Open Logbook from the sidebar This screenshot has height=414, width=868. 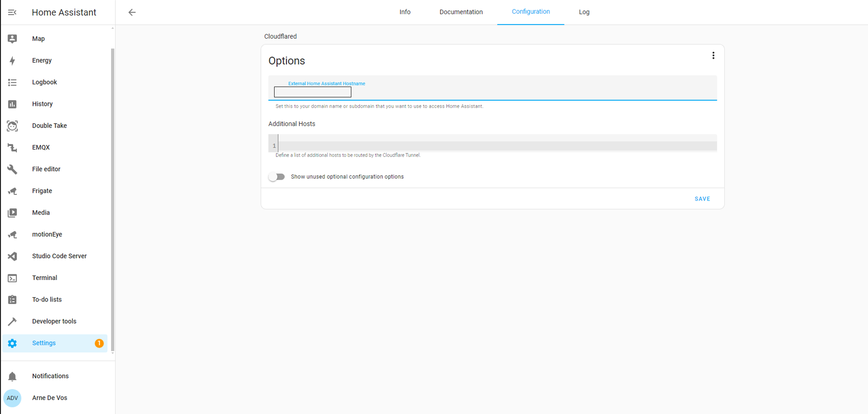pyautogui.click(x=55, y=82)
